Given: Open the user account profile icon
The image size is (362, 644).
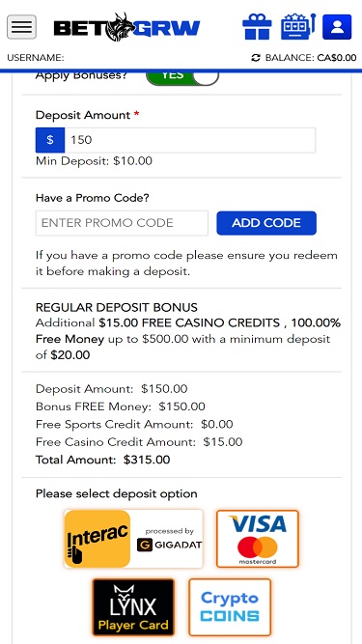Looking at the screenshot, I should 337,27.
